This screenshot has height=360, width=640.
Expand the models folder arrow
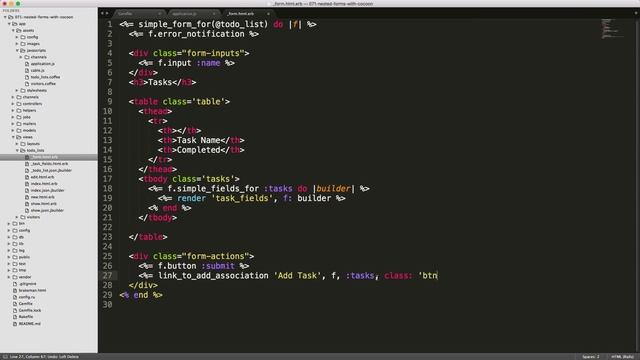tap(13, 131)
